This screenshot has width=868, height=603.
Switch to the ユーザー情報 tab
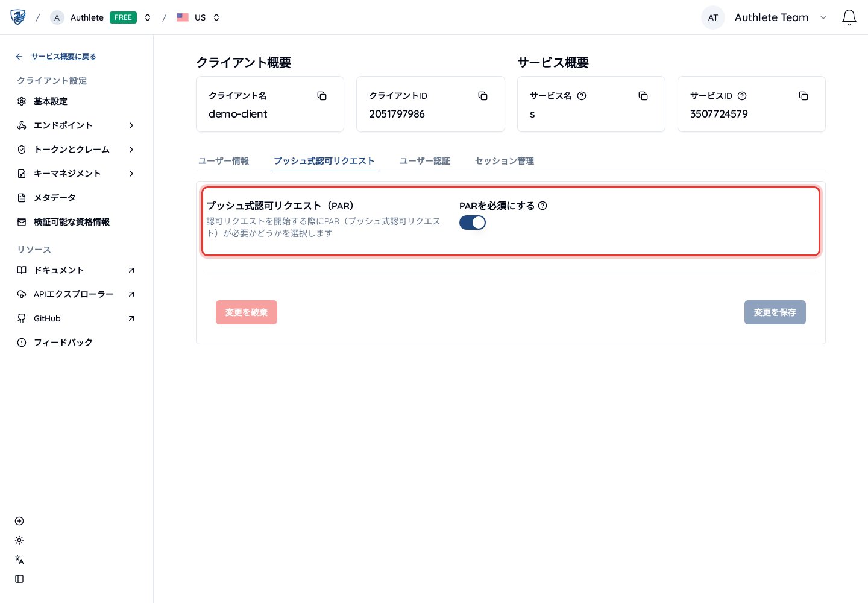pos(224,161)
